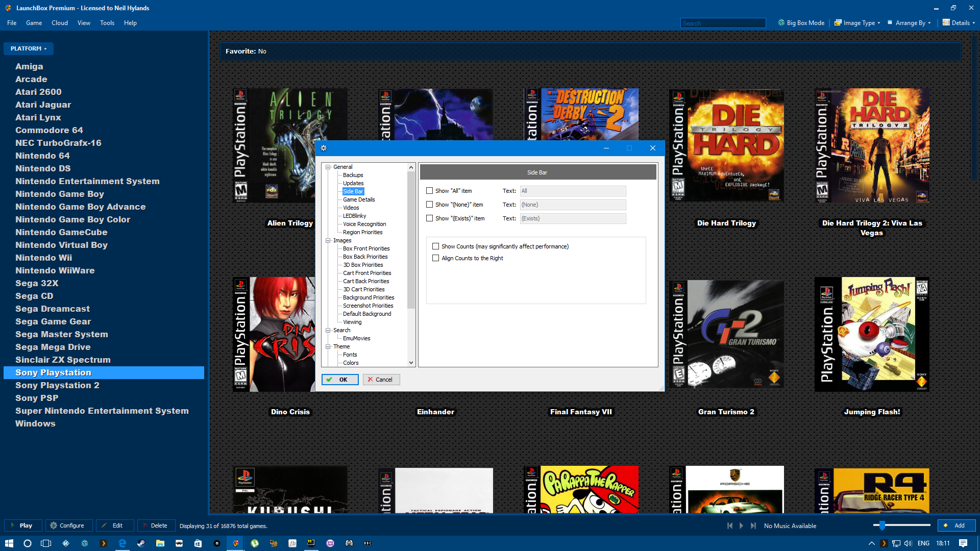This screenshot has height=551, width=980.
Task: Select Box Front Priorities tree item
Action: [x=366, y=248]
